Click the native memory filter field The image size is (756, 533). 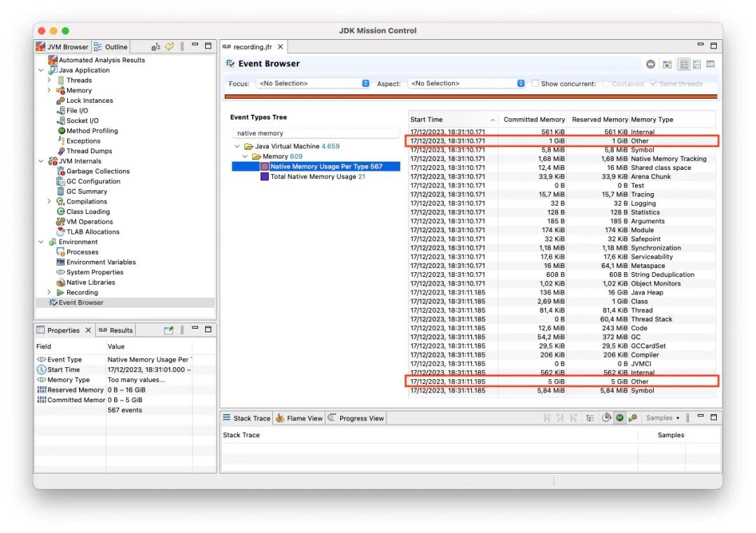[x=316, y=133]
